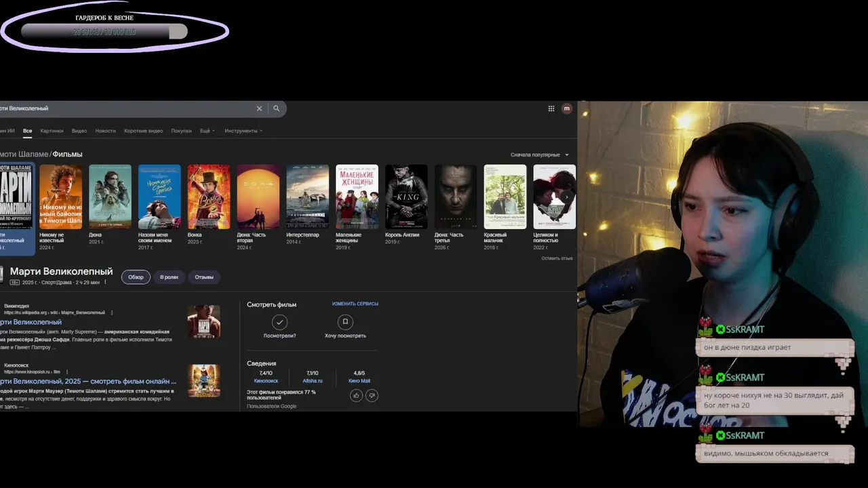Open the Назови меня своим именем poster

click(x=159, y=197)
